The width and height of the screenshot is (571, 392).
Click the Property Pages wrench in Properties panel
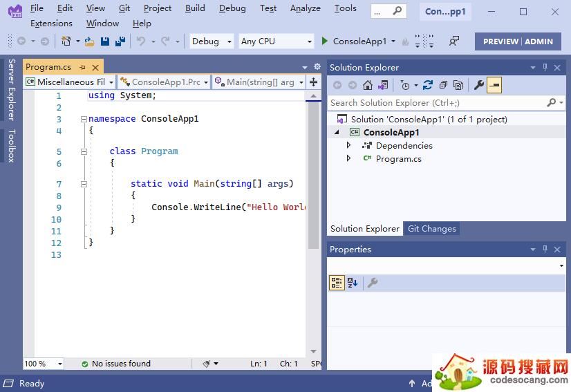click(372, 282)
